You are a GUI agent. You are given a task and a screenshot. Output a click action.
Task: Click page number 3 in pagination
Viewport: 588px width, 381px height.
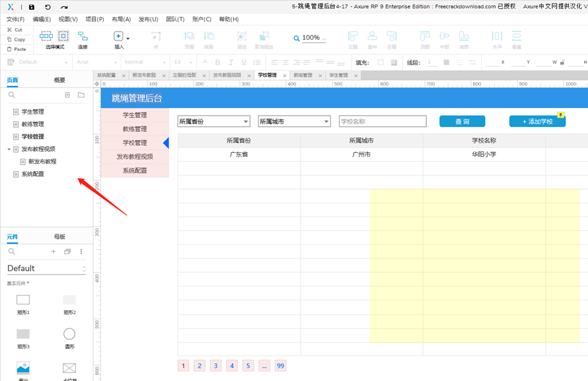point(216,365)
